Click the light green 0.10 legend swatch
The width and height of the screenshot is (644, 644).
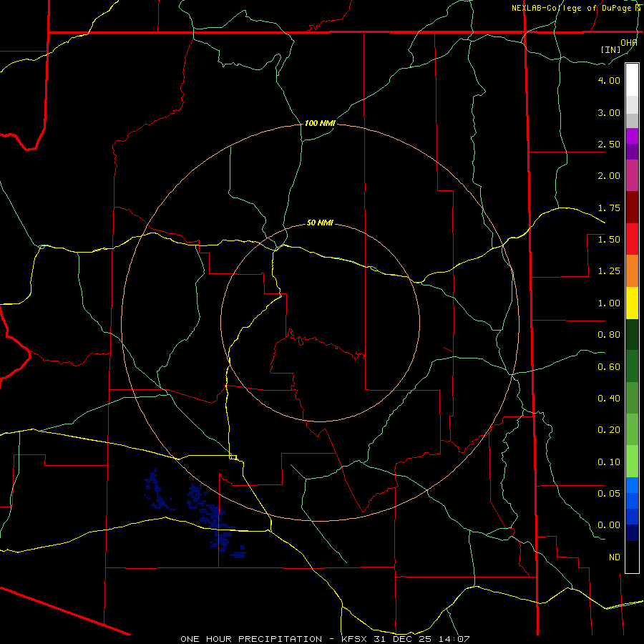632,462
